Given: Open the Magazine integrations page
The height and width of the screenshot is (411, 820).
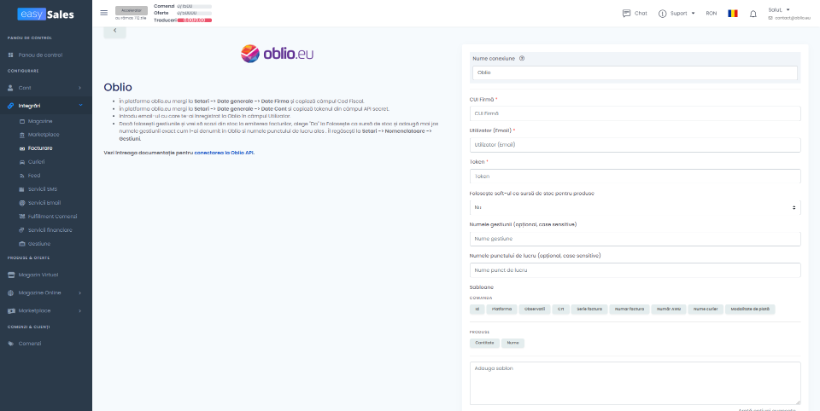Looking at the screenshot, I should coord(40,121).
